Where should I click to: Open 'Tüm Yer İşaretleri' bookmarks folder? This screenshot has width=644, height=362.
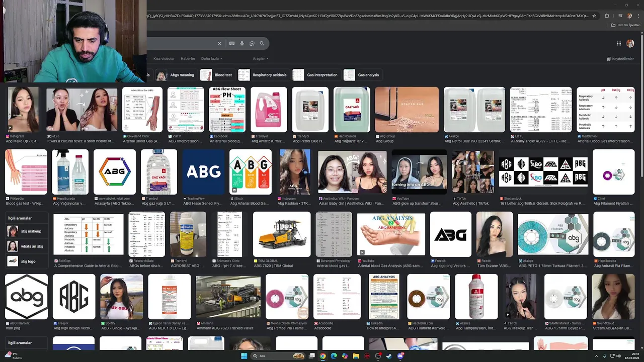(x=625, y=25)
